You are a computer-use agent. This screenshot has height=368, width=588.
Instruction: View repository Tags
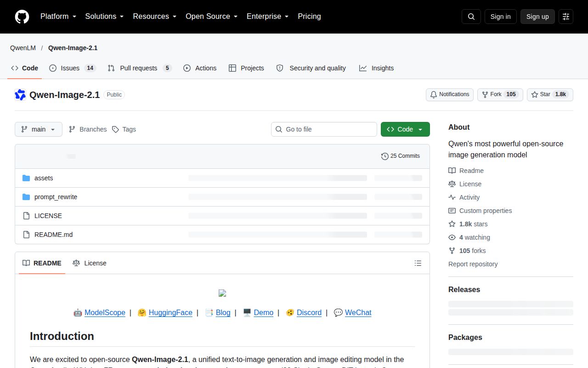coord(124,129)
